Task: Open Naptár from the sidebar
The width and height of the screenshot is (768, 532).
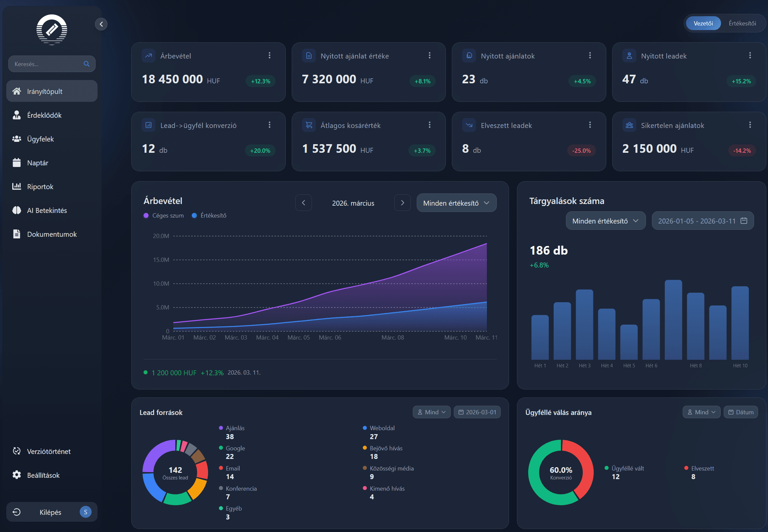Action: click(x=52, y=163)
